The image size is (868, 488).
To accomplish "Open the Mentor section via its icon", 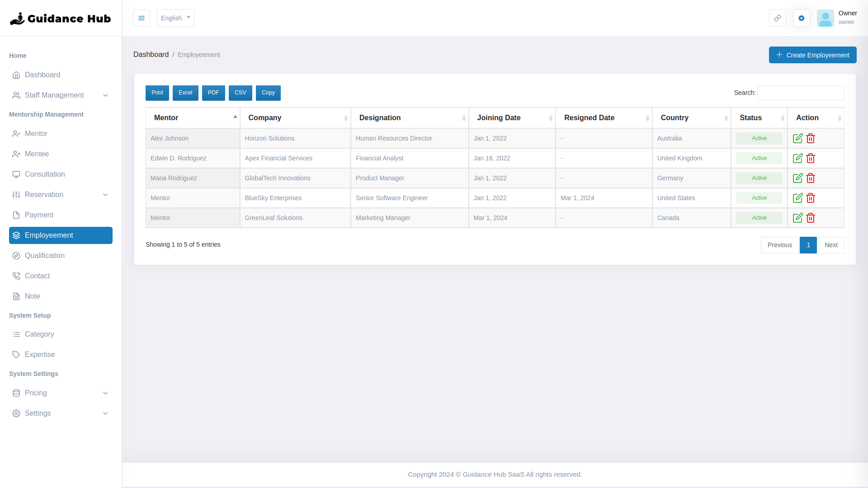I will click(16, 133).
